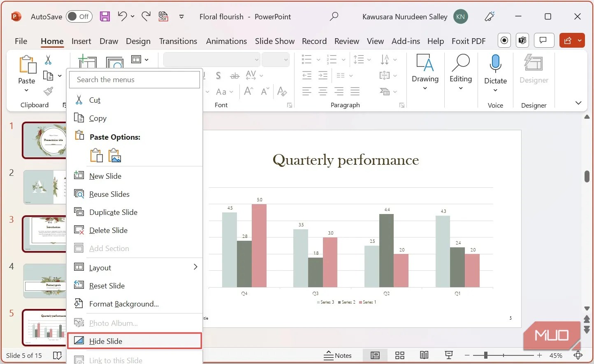Save the presentation
The image size is (594, 364).
tap(104, 16)
